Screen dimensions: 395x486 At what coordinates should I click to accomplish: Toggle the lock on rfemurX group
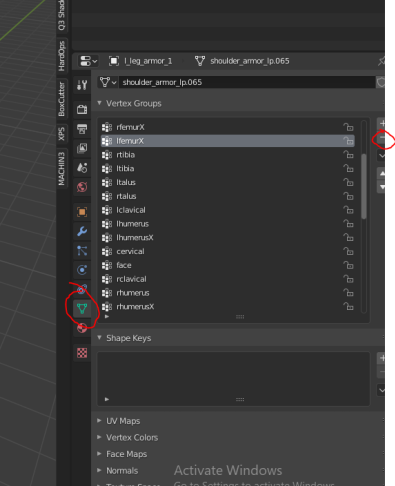(348, 127)
